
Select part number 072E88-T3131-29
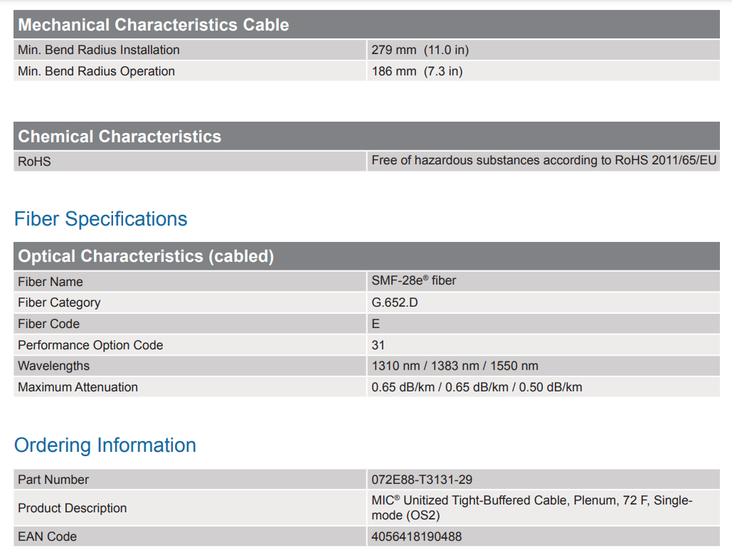point(422,480)
